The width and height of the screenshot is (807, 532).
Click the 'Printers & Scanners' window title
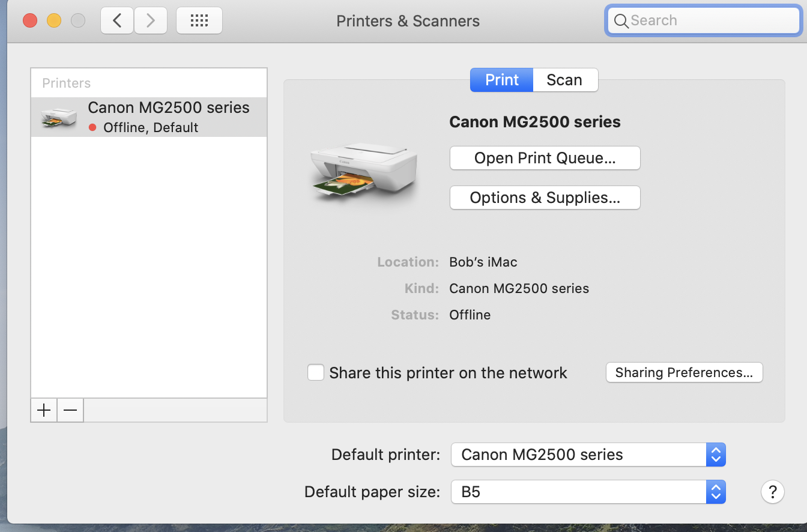click(408, 21)
